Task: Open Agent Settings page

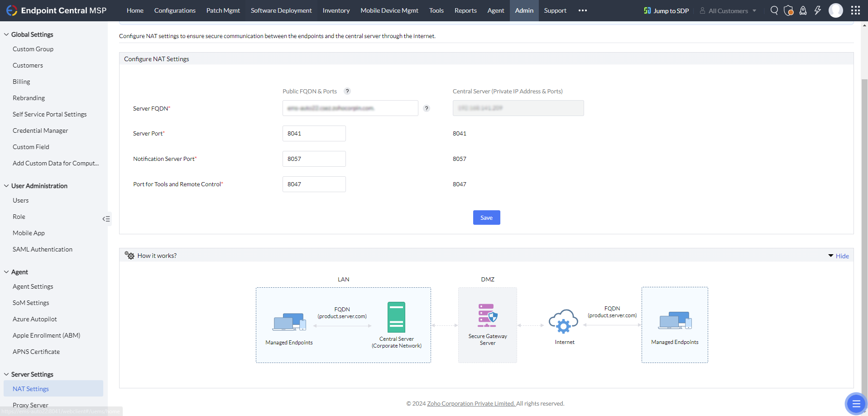Action: point(33,286)
